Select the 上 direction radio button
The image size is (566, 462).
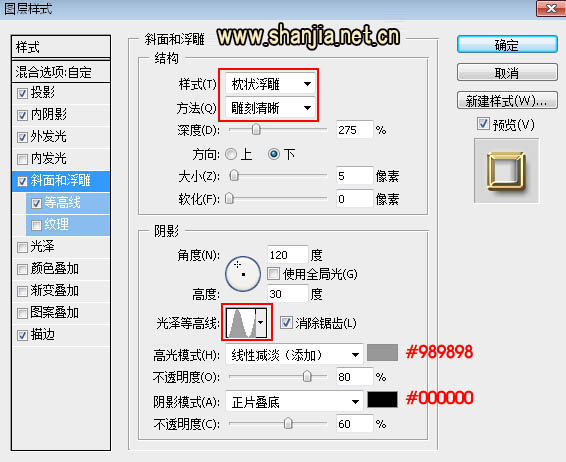coord(231,154)
